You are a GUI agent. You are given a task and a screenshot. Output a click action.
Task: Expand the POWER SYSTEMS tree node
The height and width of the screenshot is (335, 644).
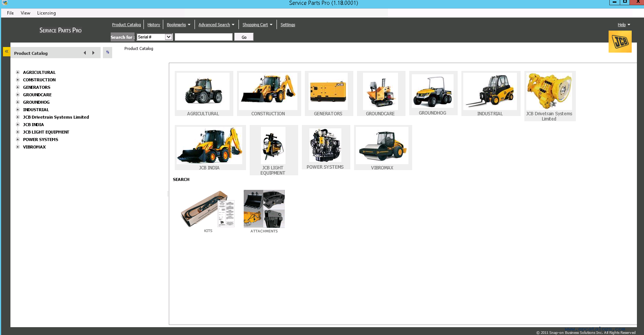coord(18,140)
